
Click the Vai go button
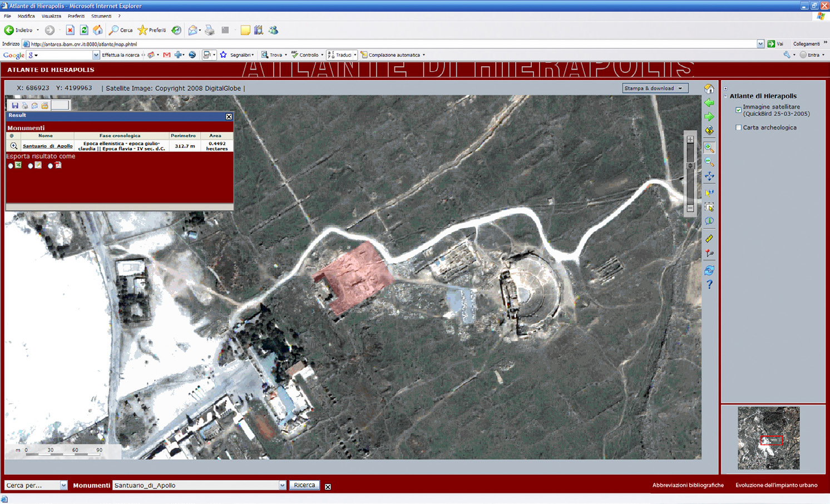coord(775,44)
